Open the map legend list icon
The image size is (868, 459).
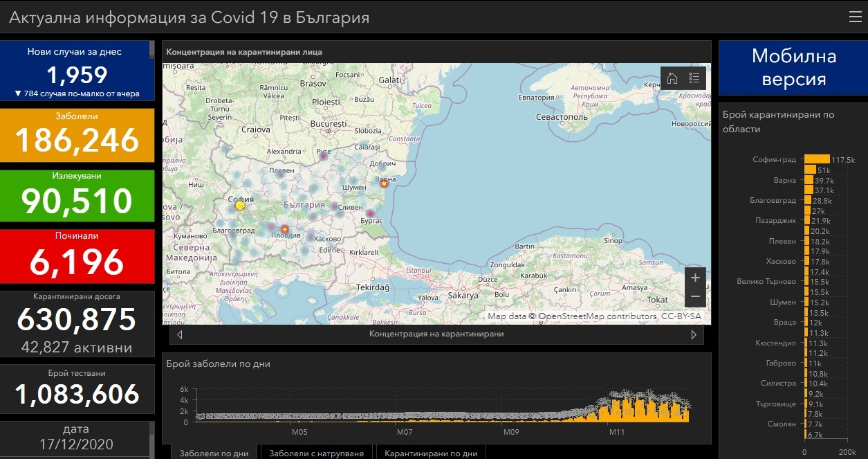tap(694, 78)
